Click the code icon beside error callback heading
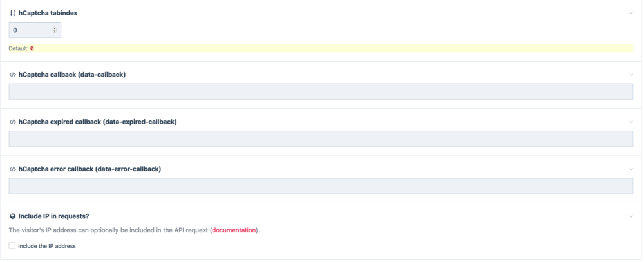The width and height of the screenshot is (644, 262). click(12, 169)
